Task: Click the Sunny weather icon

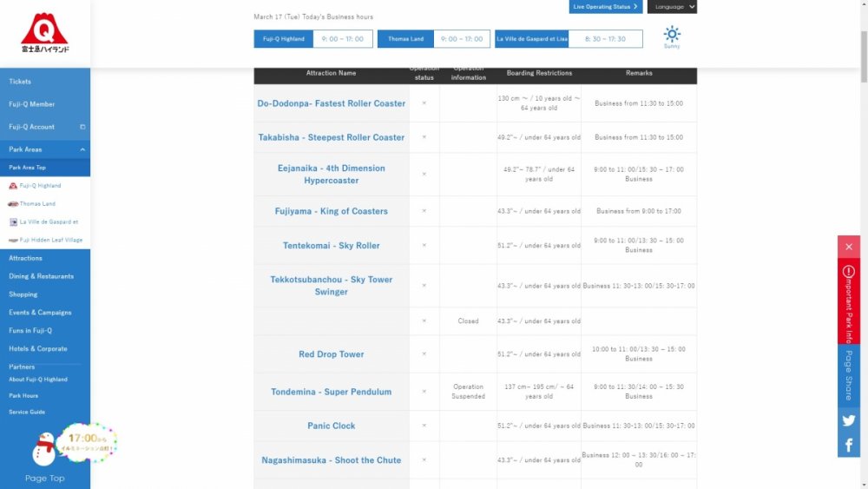Action: coord(672,35)
